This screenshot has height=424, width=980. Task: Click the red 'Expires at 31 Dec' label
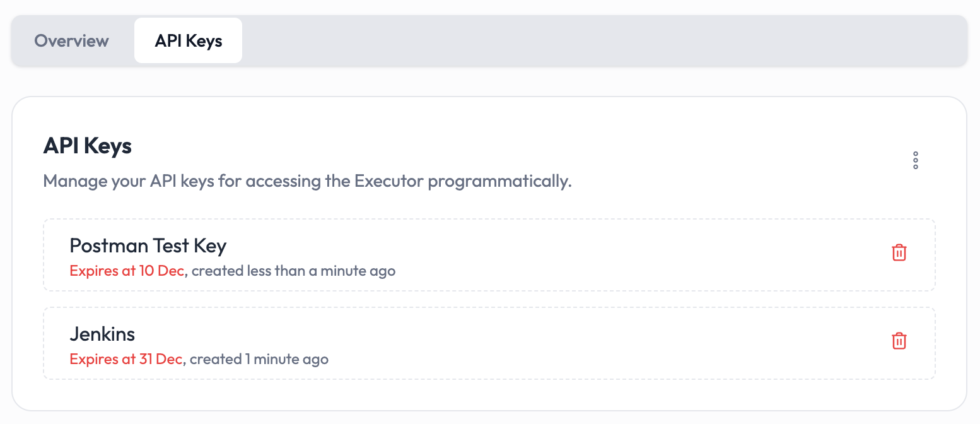(125, 360)
